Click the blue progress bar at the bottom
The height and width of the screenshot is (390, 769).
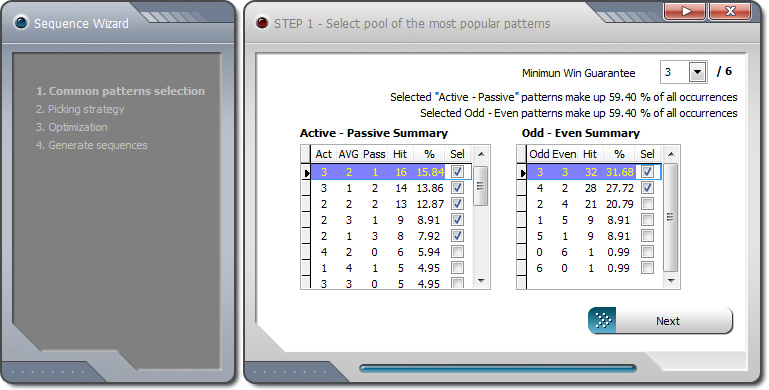pyautogui.click(x=498, y=368)
